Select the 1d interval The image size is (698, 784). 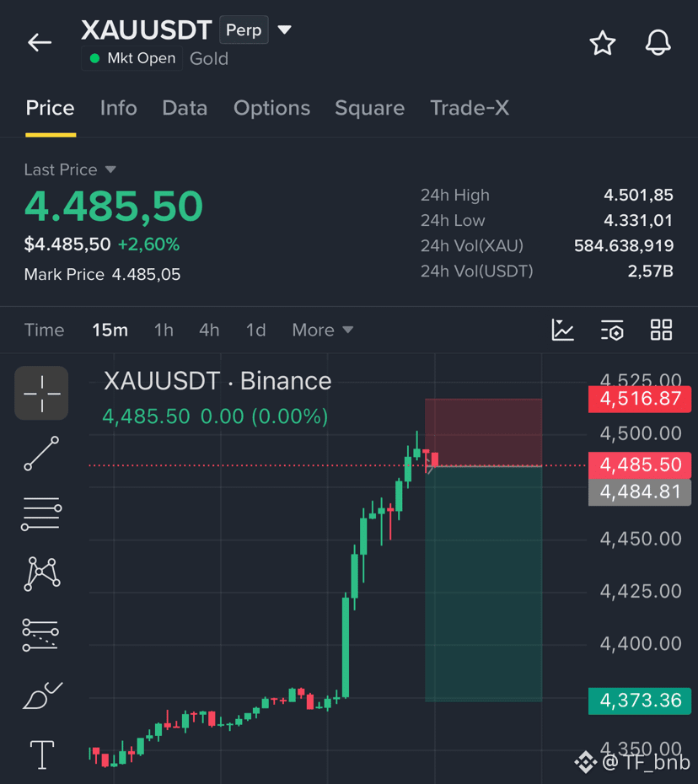[255, 330]
